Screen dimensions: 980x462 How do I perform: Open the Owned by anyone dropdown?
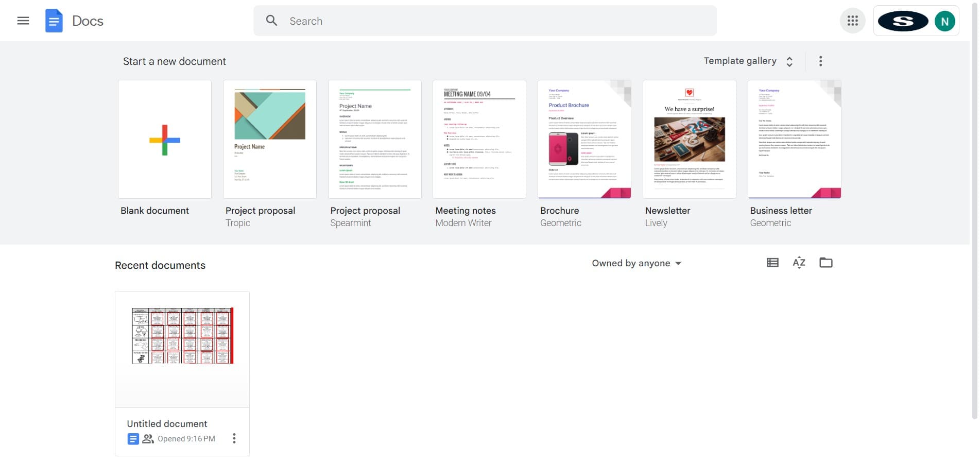(x=637, y=263)
